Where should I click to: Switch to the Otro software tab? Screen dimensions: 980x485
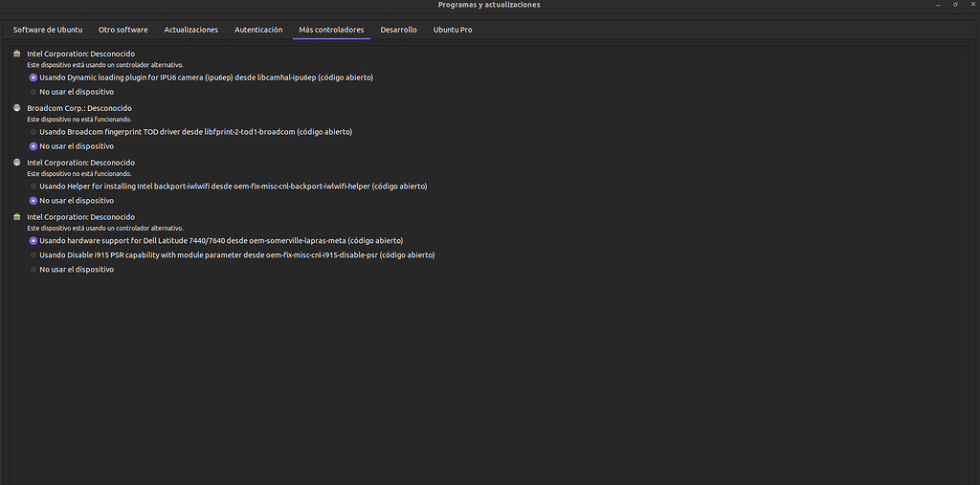(122, 30)
